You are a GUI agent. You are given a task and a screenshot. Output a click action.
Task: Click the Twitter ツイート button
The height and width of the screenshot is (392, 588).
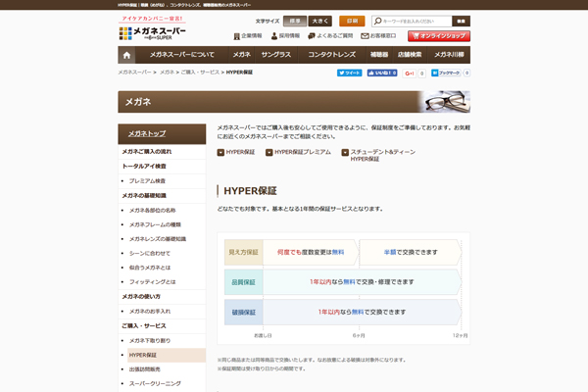coord(350,73)
